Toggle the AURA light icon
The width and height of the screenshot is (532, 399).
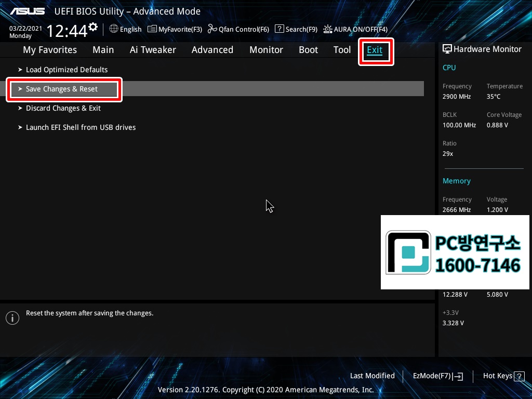[327, 29]
